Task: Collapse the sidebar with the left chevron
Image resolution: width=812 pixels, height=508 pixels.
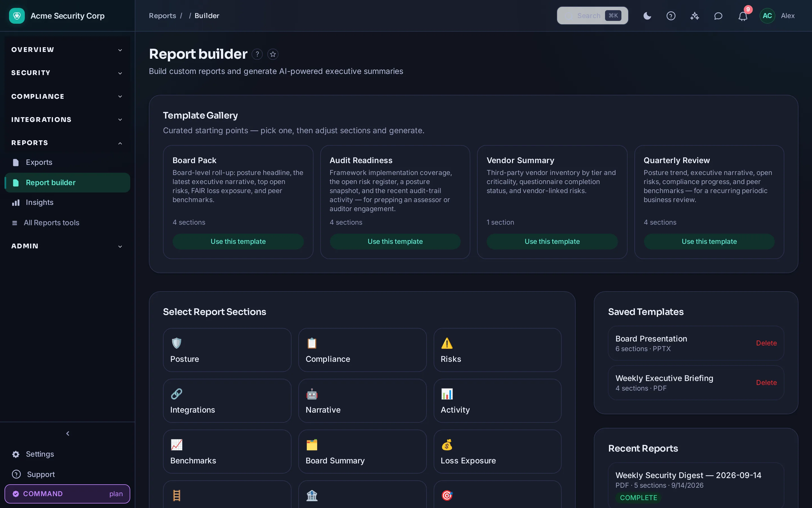Action: click(68, 433)
